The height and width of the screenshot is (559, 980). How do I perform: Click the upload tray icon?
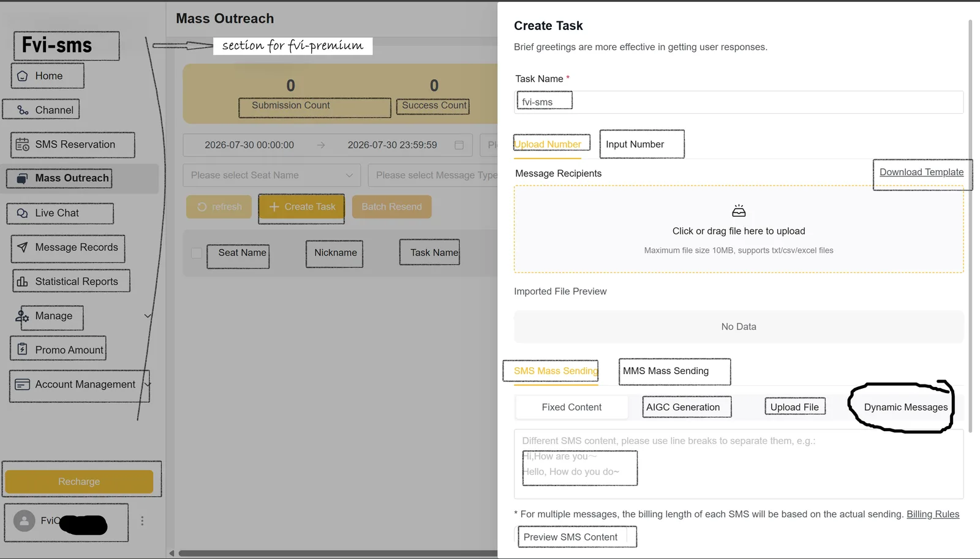click(x=739, y=211)
